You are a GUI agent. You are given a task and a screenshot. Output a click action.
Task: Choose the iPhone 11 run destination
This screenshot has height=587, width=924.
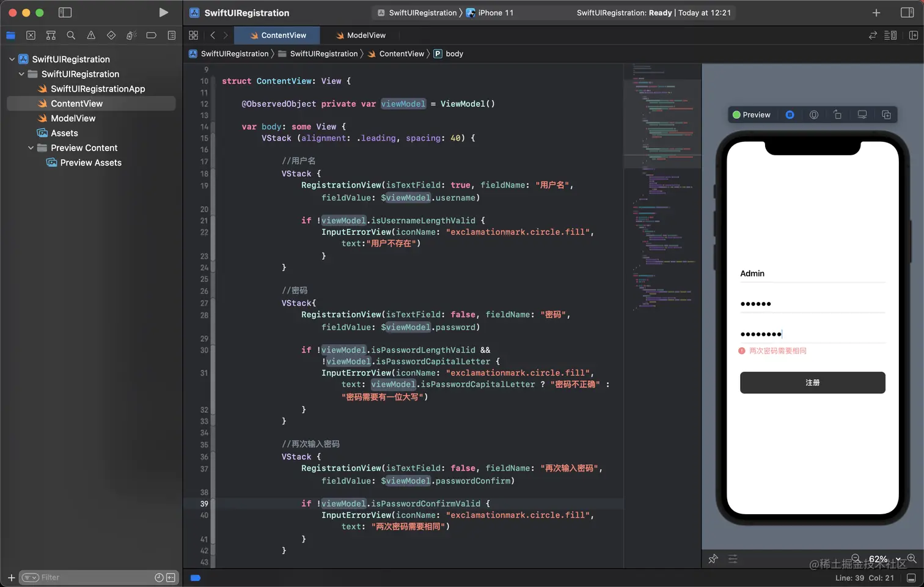(490, 13)
